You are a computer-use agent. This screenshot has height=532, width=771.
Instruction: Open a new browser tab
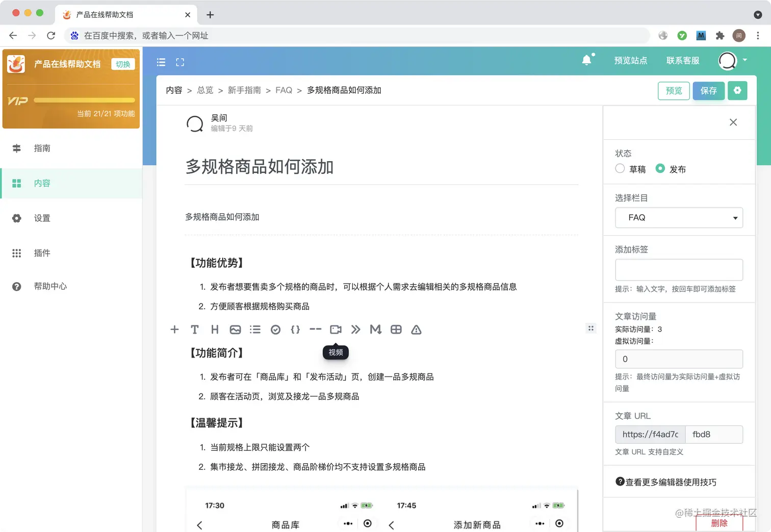(x=210, y=15)
